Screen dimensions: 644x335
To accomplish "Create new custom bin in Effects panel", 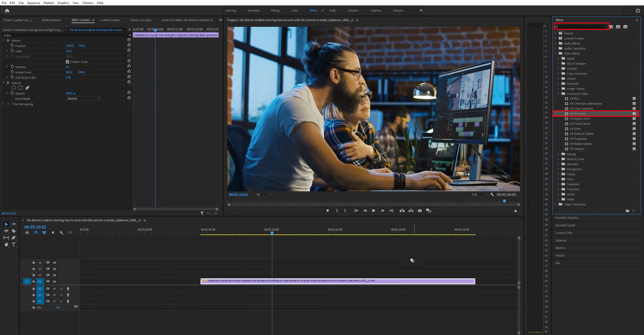I will pyautogui.click(x=627, y=210).
